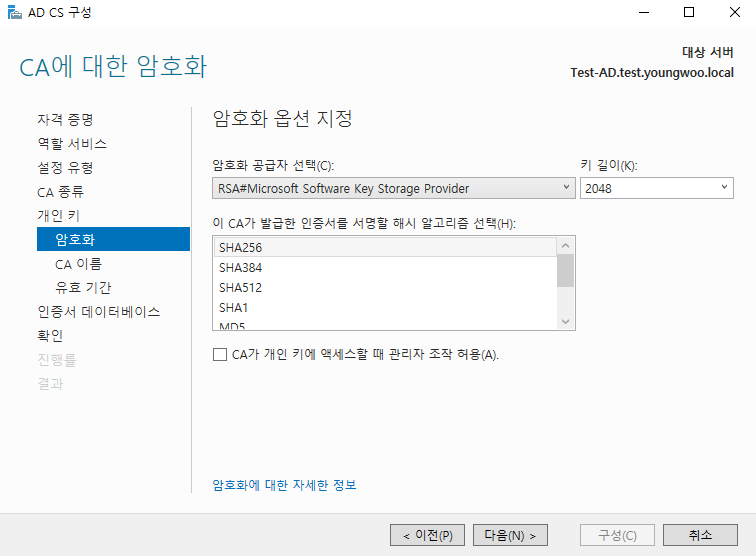Screen dimensions: 756x556
Task: Minimize the AD CS configuration window
Action: [644, 13]
